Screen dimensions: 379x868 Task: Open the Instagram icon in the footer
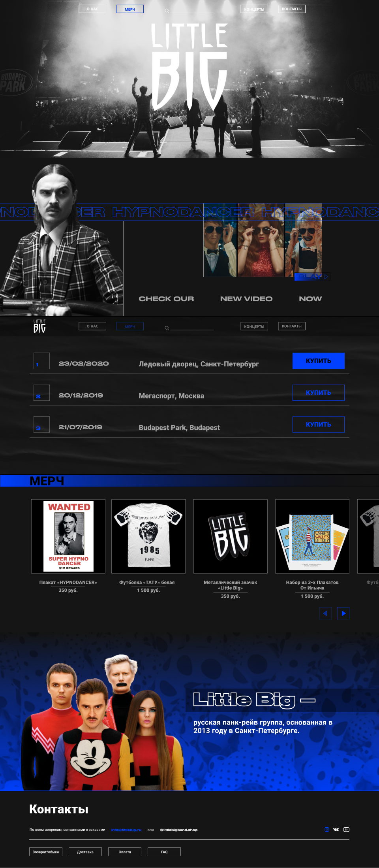[x=327, y=829]
